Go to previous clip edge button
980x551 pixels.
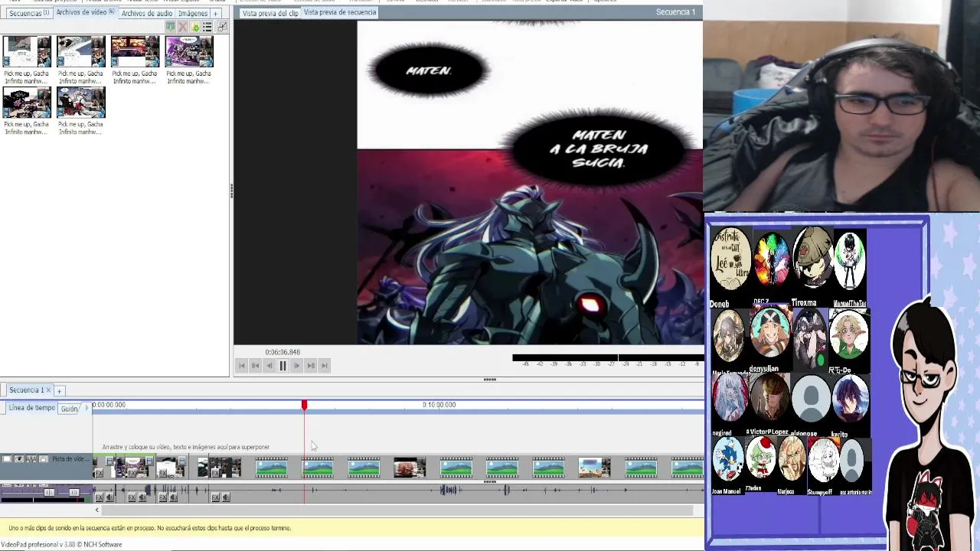coord(255,366)
